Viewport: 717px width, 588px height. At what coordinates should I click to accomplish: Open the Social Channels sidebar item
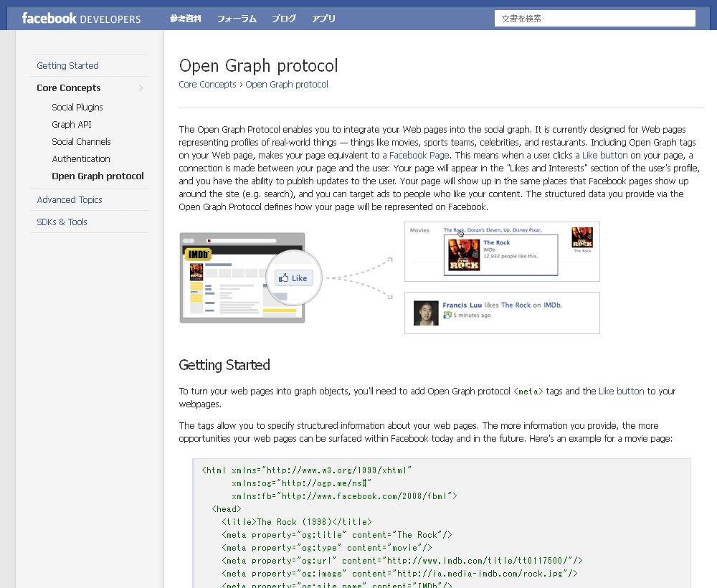(81, 142)
